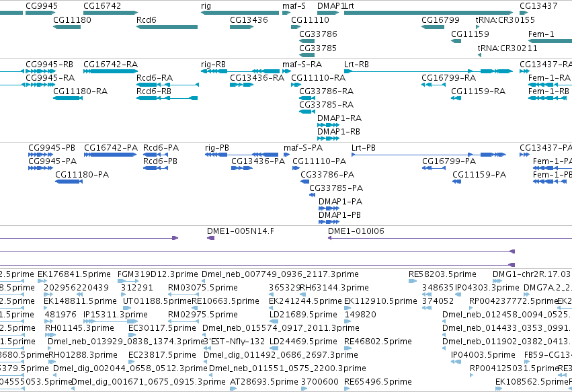Select the DMAP1-RA transcript
The height and width of the screenshot is (392, 572).
328,125
